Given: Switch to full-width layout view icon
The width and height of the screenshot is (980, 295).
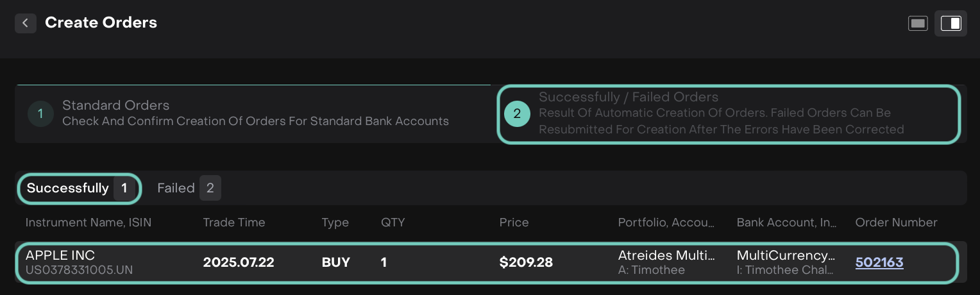Looking at the screenshot, I should tap(918, 24).
